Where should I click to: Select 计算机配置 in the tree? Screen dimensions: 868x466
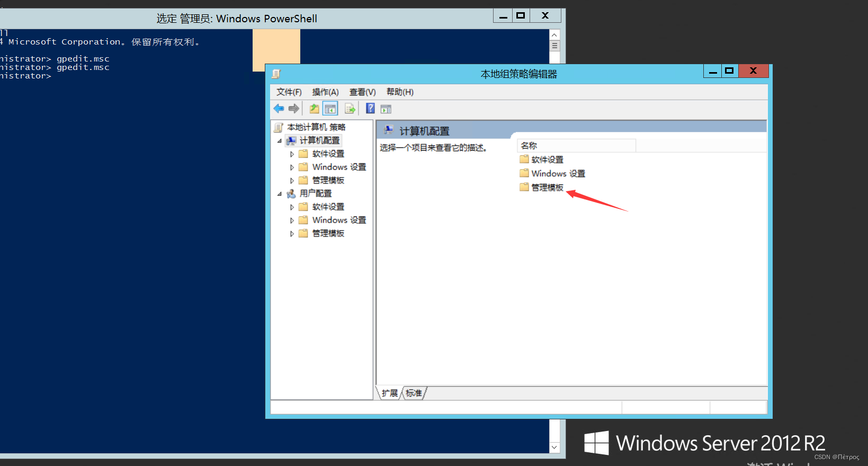pos(319,140)
